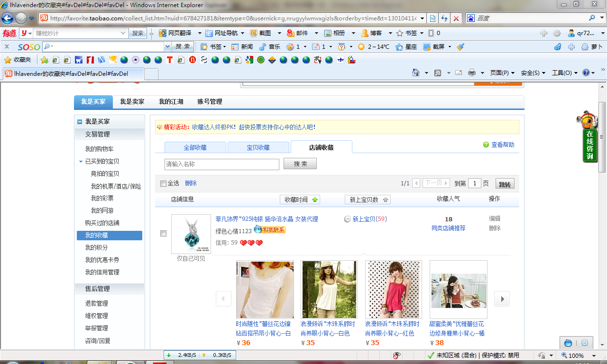Click the RSS feeds icon in command bar
The width and height of the screenshot is (607, 364).
(x=438, y=73)
